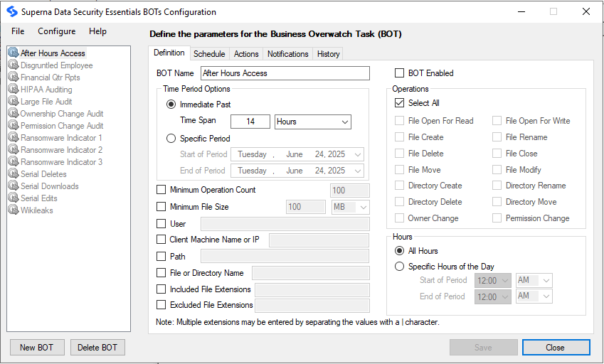Open Hours End of Period 12:00 dropdown

coord(493,296)
